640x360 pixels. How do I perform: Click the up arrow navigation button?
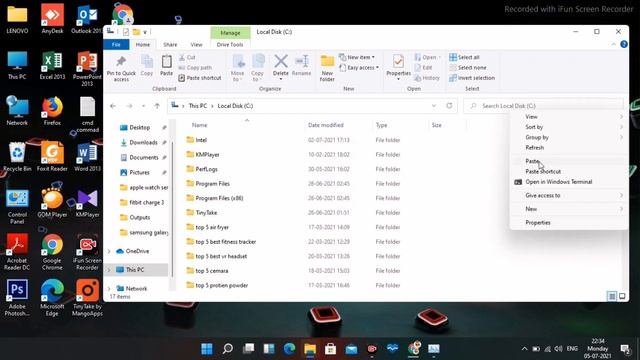157,106
